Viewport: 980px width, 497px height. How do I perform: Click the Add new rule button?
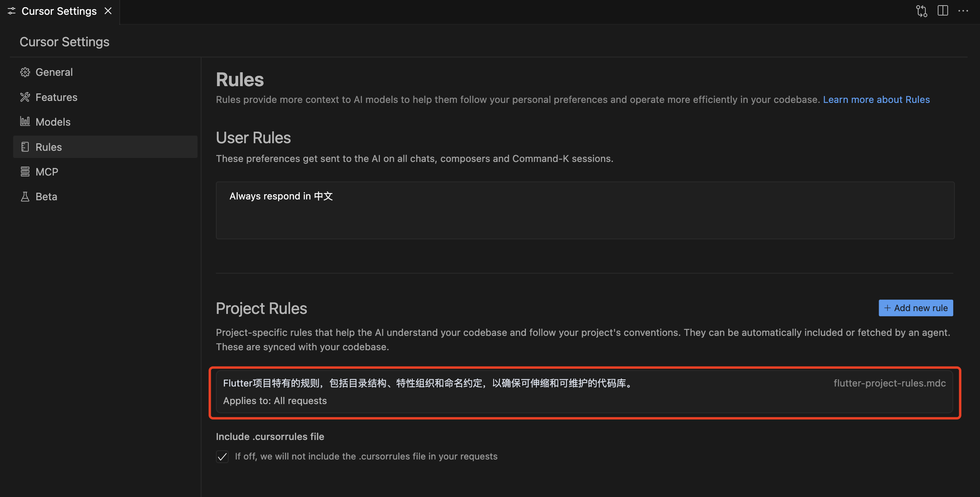pos(915,308)
